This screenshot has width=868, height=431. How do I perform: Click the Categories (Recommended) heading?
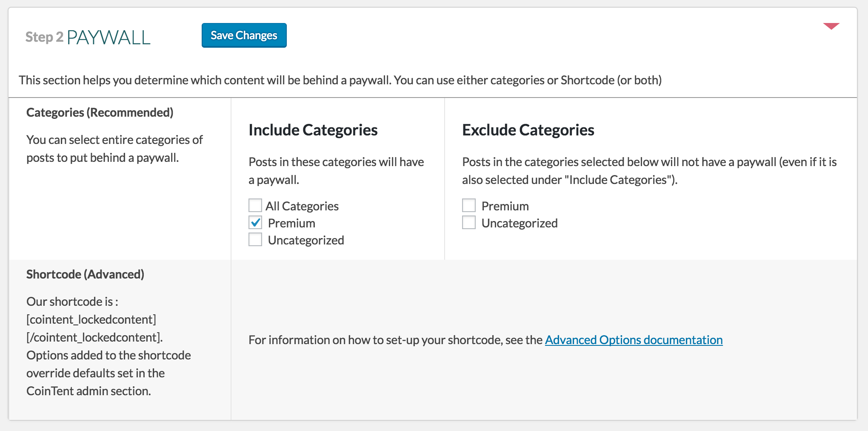tap(100, 112)
